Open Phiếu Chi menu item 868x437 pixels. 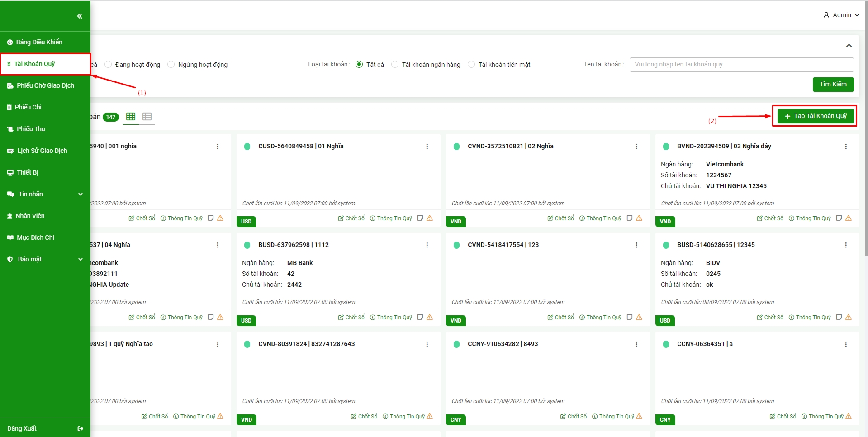28,107
